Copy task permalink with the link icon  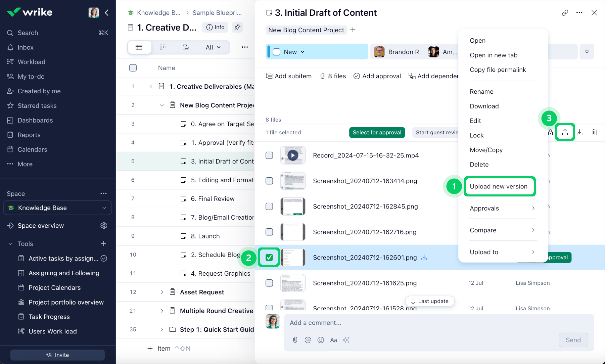tap(565, 13)
